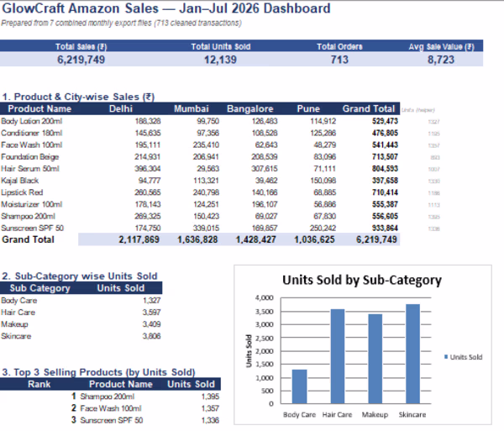
Task: Click the Rank column header
Action: coord(39,384)
